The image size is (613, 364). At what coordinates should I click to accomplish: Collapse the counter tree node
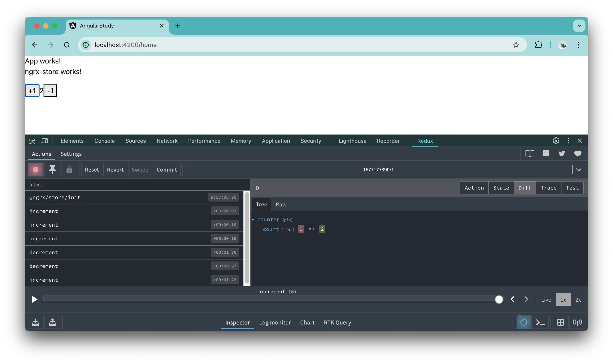(x=253, y=220)
